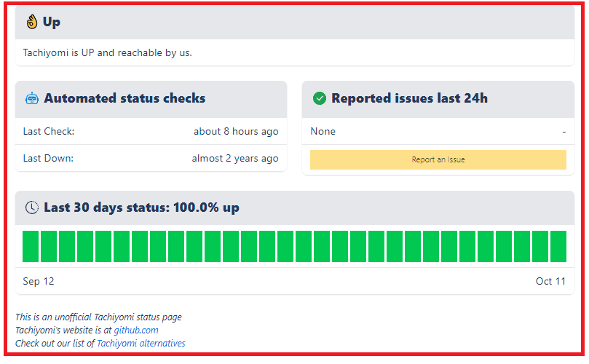Click the dash value in the None row
The height and width of the screenshot is (364, 589).
tap(564, 132)
